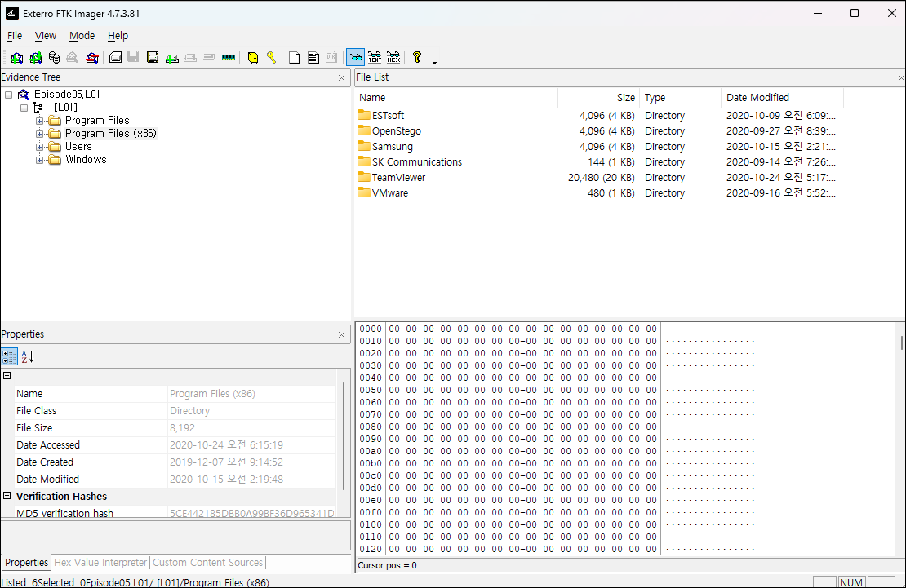The height and width of the screenshot is (588, 906).
Task: Expand the Windows tree folder
Action: point(39,160)
